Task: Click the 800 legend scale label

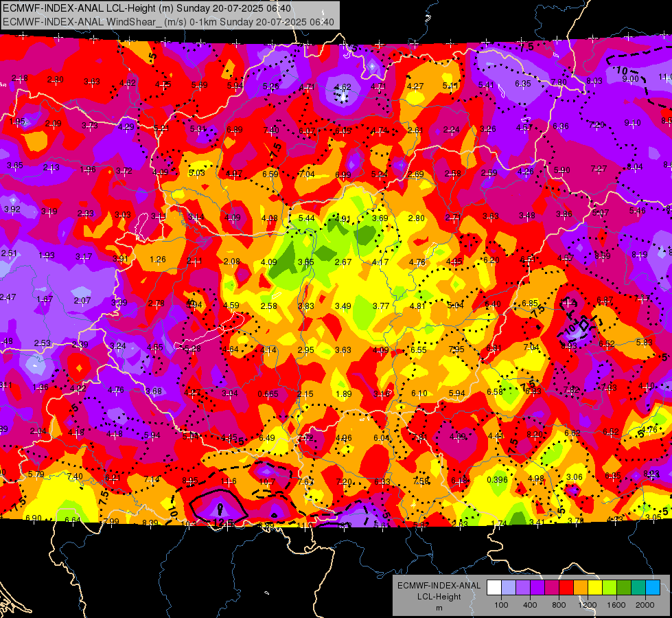Action: point(559,605)
